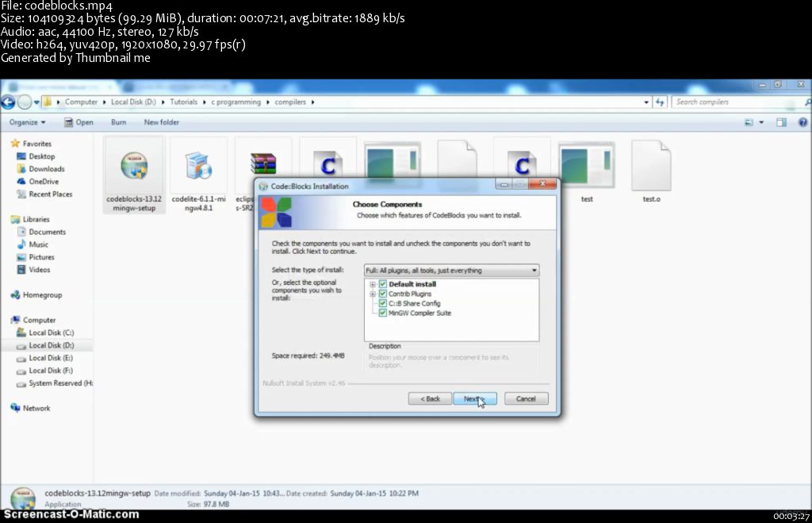
Task: Refresh the compilers folder view
Action: (659, 102)
